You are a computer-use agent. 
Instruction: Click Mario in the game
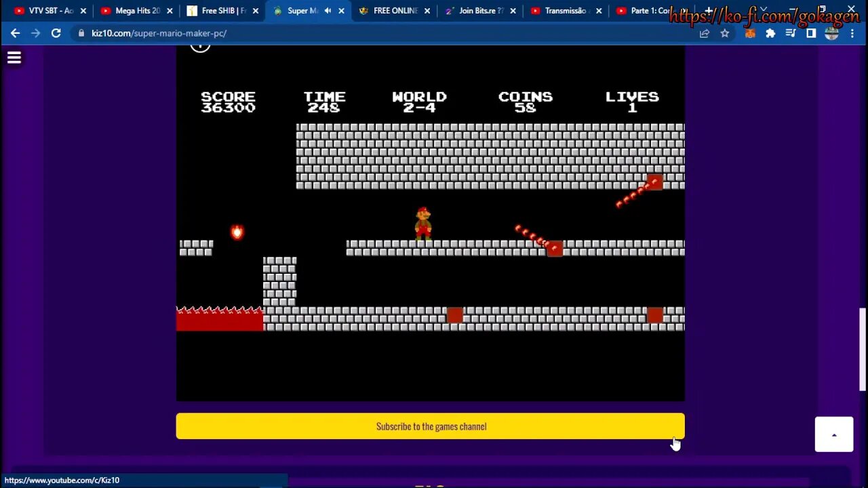(x=423, y=224)
